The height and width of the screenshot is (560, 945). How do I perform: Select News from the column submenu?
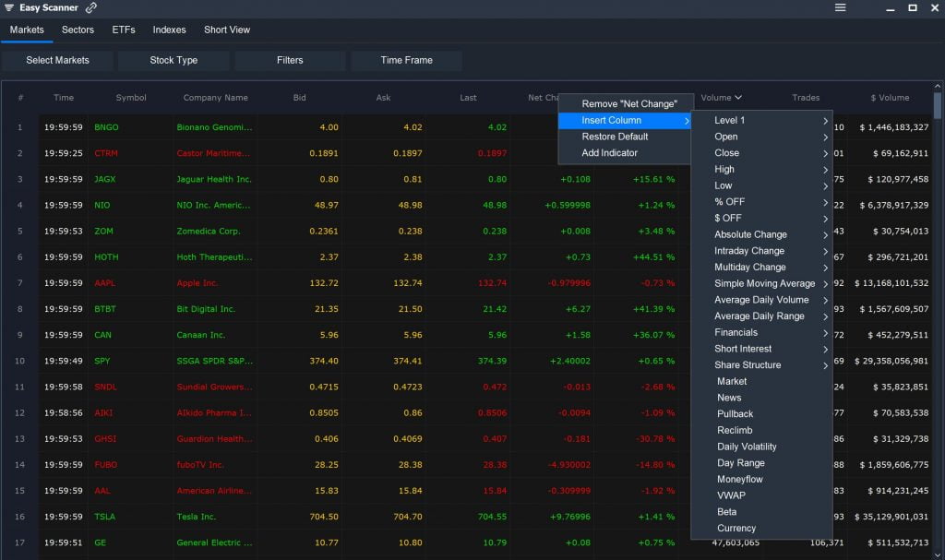point(727,398)
